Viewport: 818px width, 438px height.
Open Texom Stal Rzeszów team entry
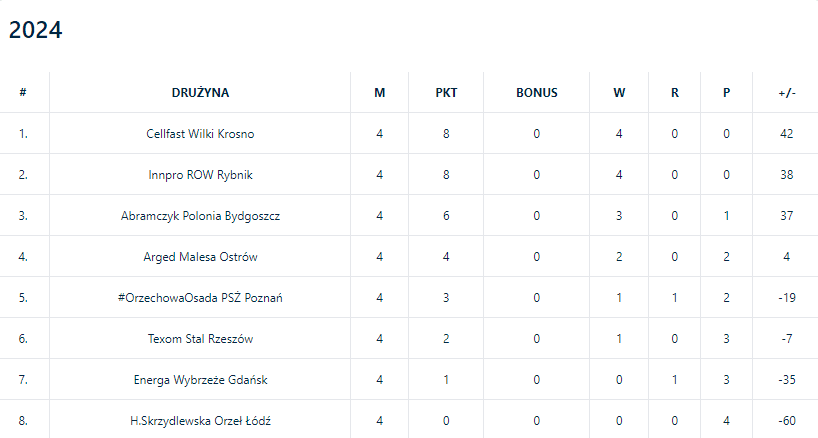[x=200, y=339]
